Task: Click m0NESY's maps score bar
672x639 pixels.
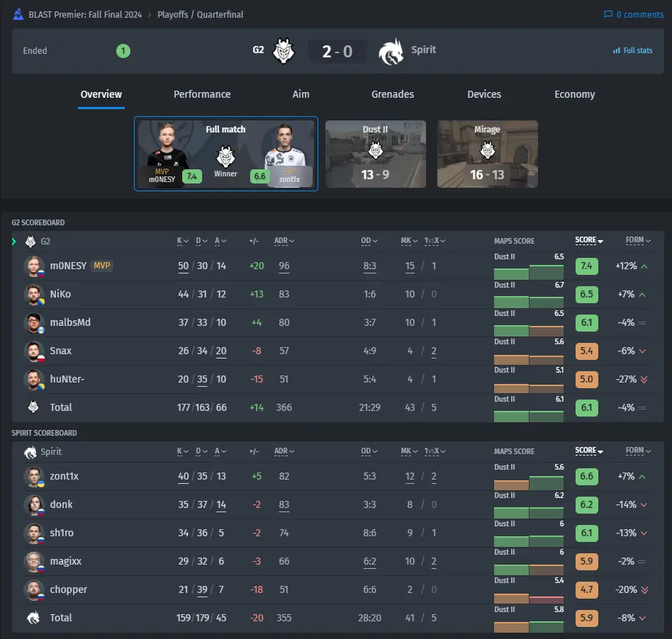Action: (528, 272)
